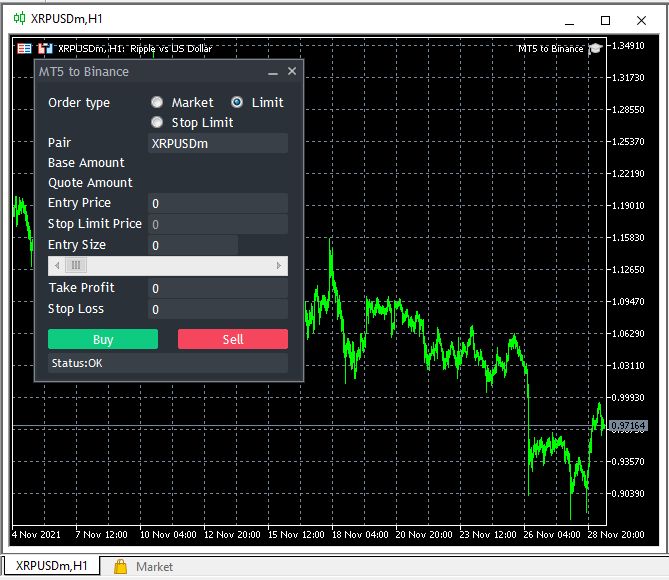Click the green Buy button
669x580 pixels.
103,339
